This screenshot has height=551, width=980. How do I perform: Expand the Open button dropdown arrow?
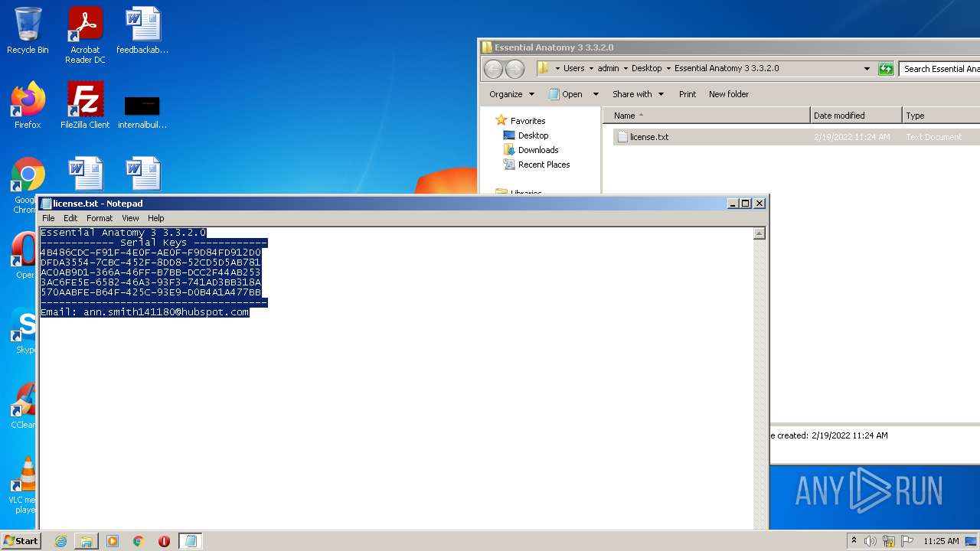click(x=596, y=94)
